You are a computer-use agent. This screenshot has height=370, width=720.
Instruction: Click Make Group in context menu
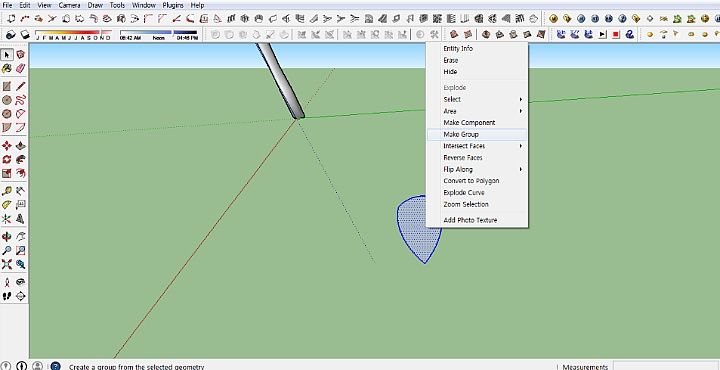(x=477, y=135)
